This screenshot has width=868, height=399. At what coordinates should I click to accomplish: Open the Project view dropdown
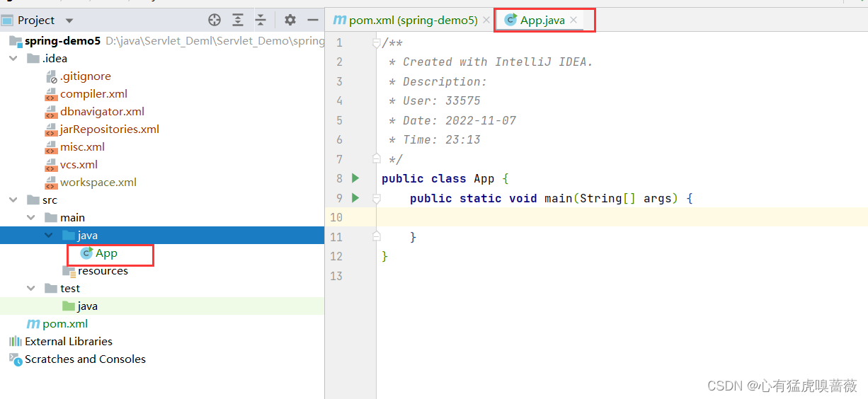point(69,21)
